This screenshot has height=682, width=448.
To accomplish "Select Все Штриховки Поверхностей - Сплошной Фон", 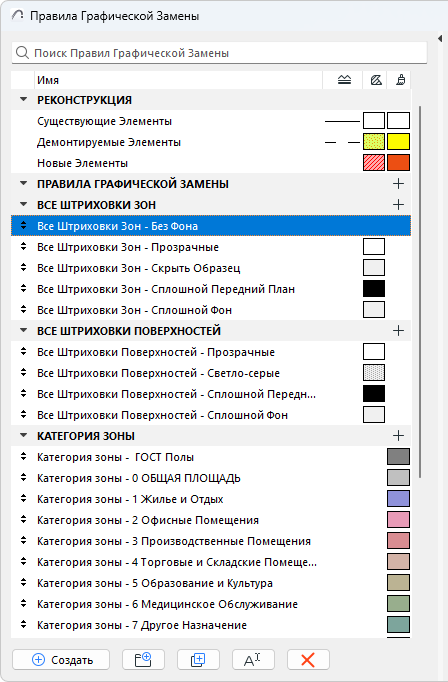I will [211, 415].
